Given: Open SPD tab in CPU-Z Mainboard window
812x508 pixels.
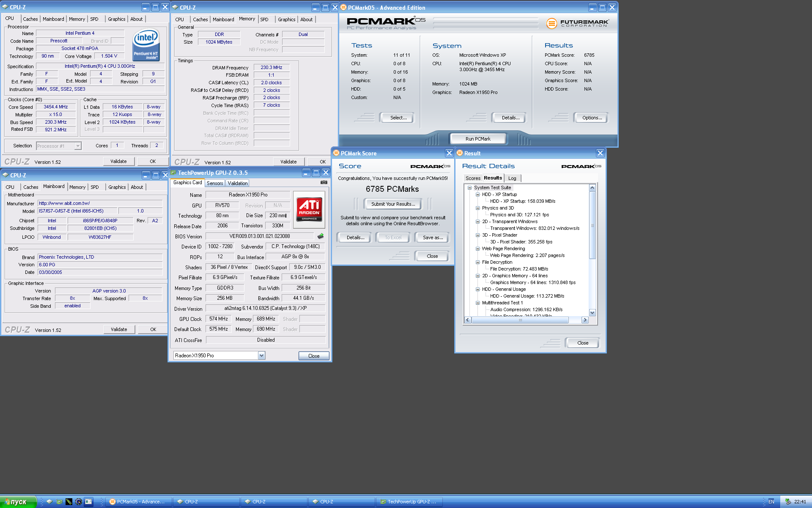Looking at the screenshot, I should pyautogui.click(x=95, y=187).
